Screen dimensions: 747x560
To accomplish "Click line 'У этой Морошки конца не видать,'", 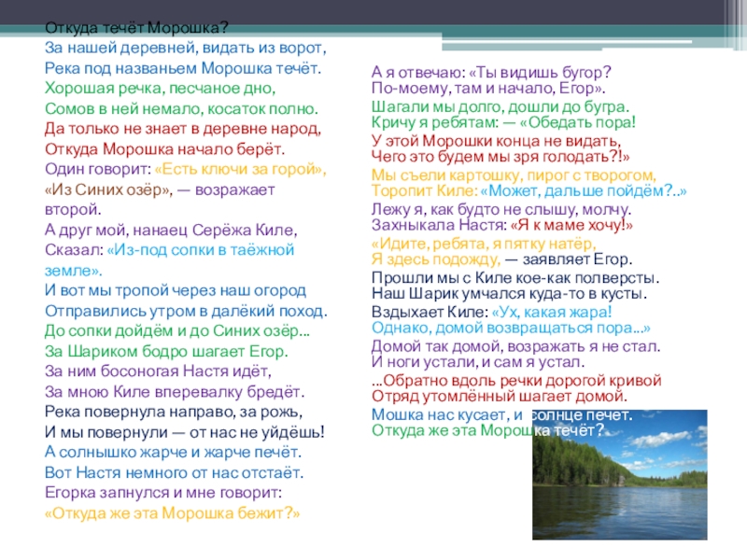I will click(x=497, y=141).
